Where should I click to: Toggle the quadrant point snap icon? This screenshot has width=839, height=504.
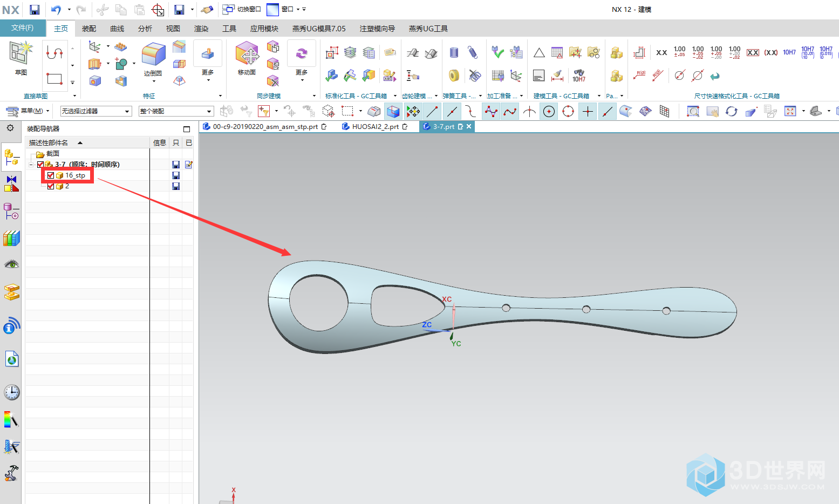point(568,111)
